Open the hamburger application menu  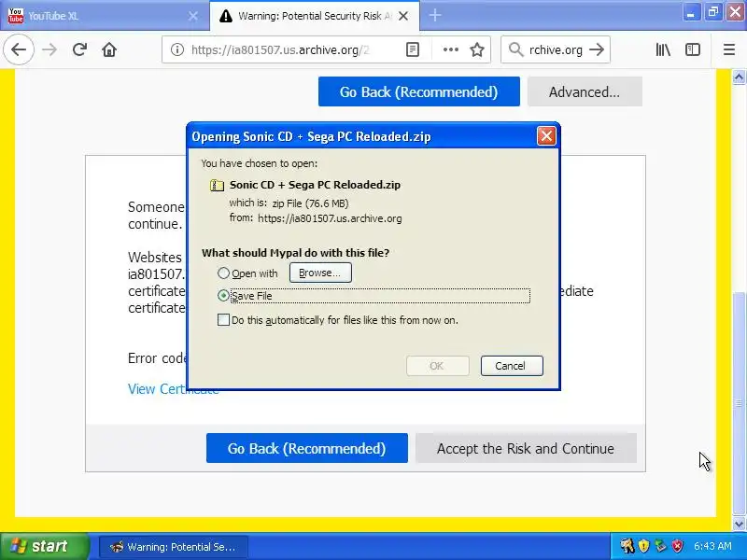(x=729, y=49)
